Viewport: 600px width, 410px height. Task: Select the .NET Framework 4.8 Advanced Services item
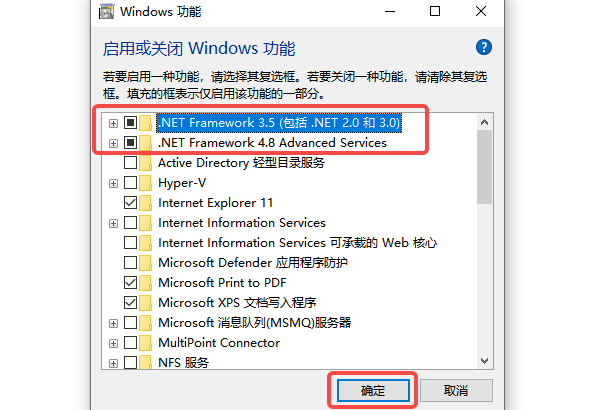pos(272,143)
